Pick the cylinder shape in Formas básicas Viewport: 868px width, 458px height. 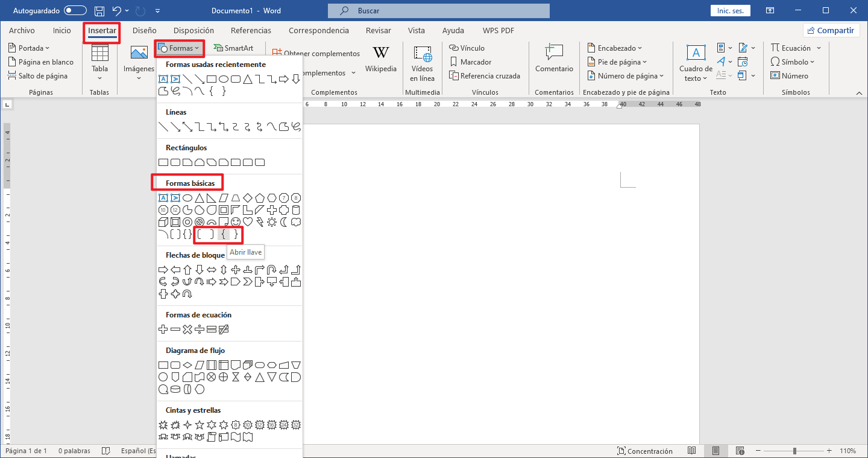(x=296, y=210)
